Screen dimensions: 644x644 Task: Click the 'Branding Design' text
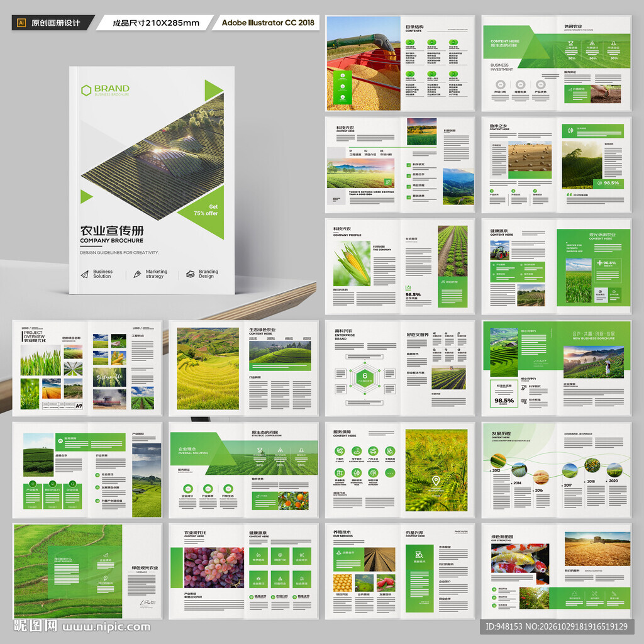coord(209,274)
